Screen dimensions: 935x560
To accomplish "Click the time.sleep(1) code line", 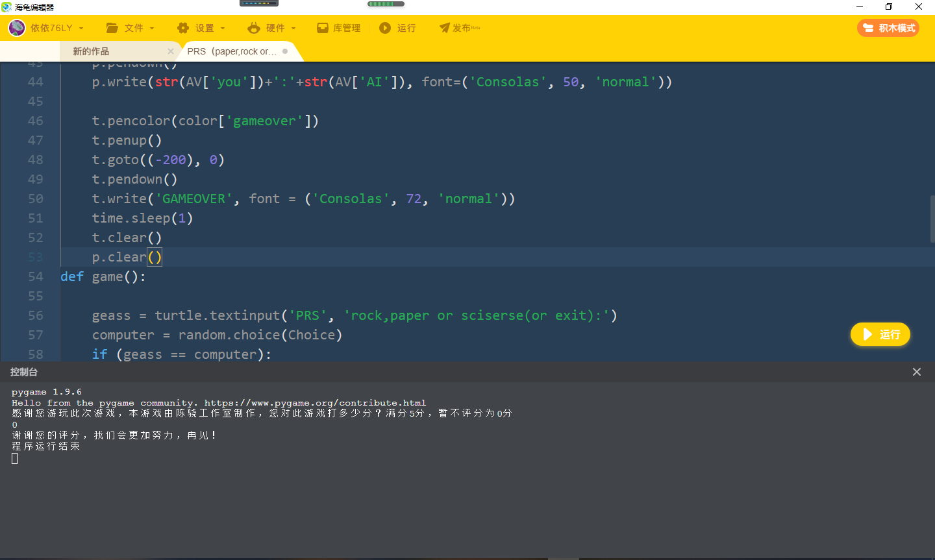I will point(142,218).
